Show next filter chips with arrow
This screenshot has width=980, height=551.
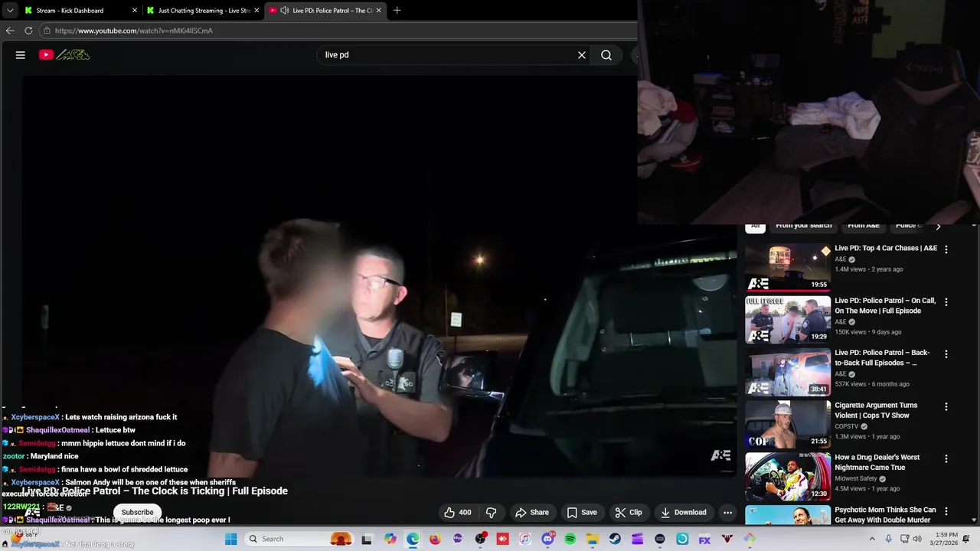[938, 226]
